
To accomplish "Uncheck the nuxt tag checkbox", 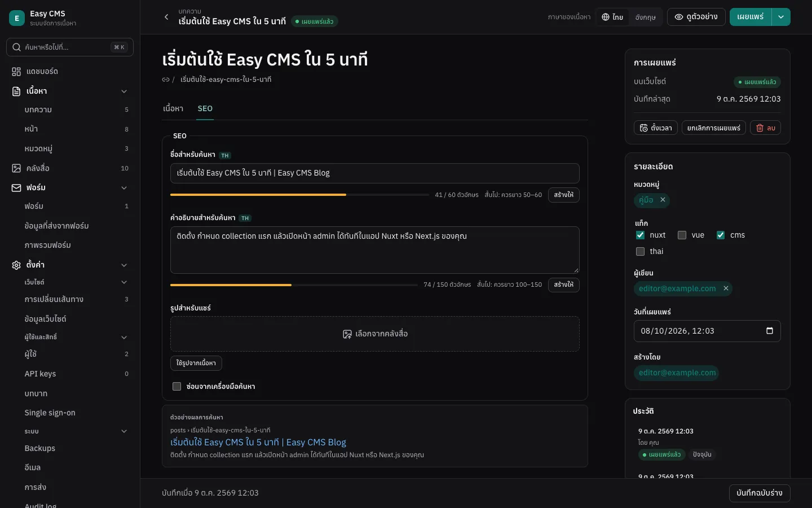I will click(640, 235).
